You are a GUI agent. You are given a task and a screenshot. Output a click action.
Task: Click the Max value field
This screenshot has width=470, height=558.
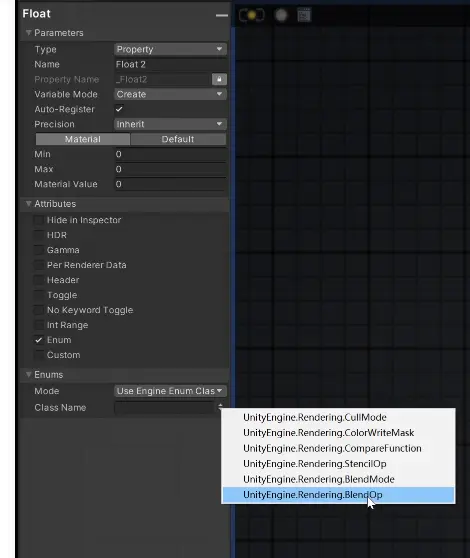coord(170,169)
